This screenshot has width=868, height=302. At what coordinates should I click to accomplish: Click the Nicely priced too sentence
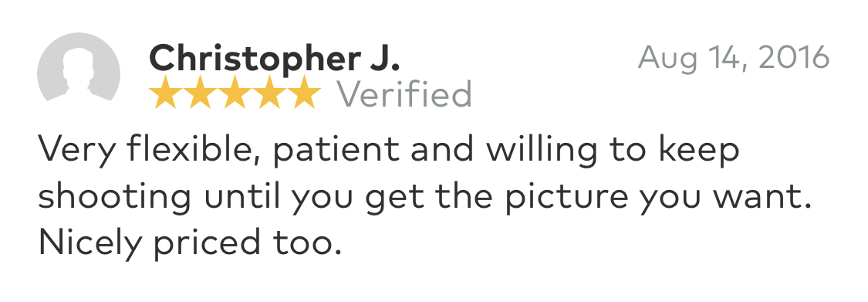pyautogui.click(x=190, y=243)
